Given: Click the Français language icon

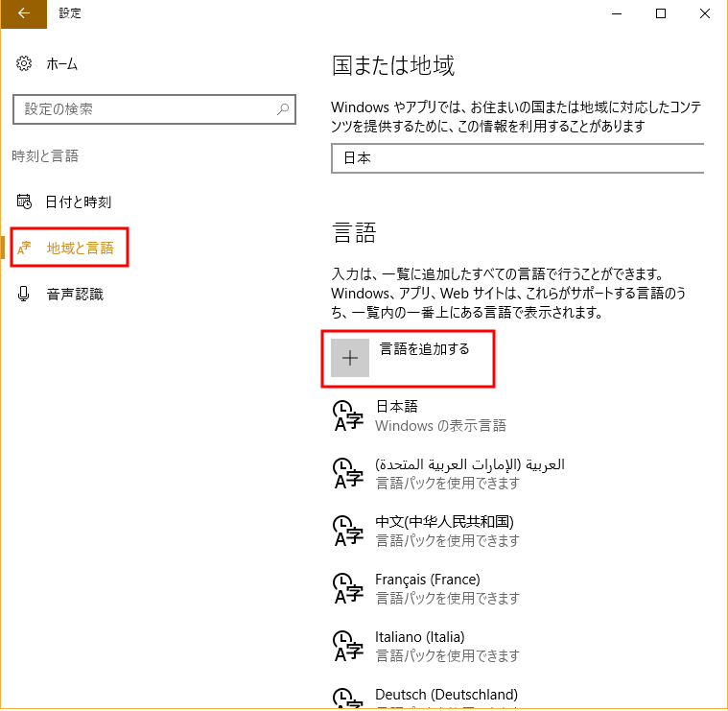Looking at the screenshot, I should pyautogui.click(x=347, y=588).
